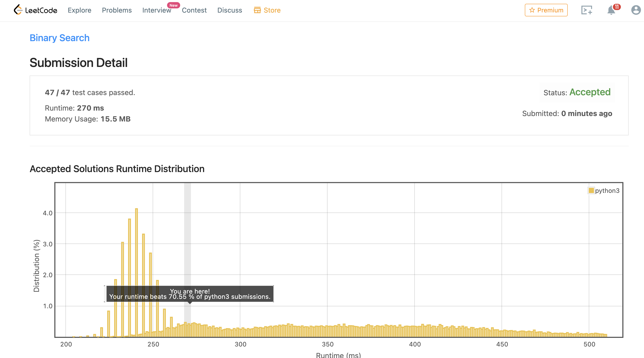The height and width of the screenshot is (358, 644).
Task: Open the Binary Search problem link
Action: coord(59,38)
